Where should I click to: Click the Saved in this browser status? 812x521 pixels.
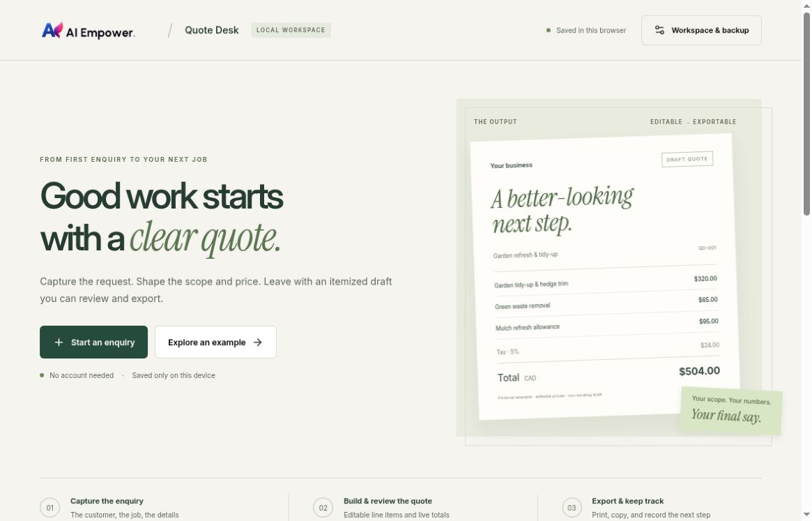[x=585, y=30]
